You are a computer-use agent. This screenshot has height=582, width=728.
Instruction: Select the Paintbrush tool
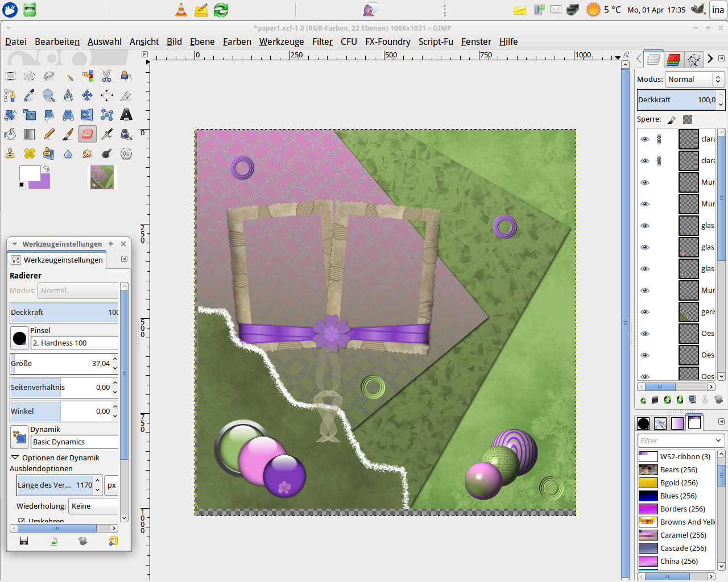(68, 134)
